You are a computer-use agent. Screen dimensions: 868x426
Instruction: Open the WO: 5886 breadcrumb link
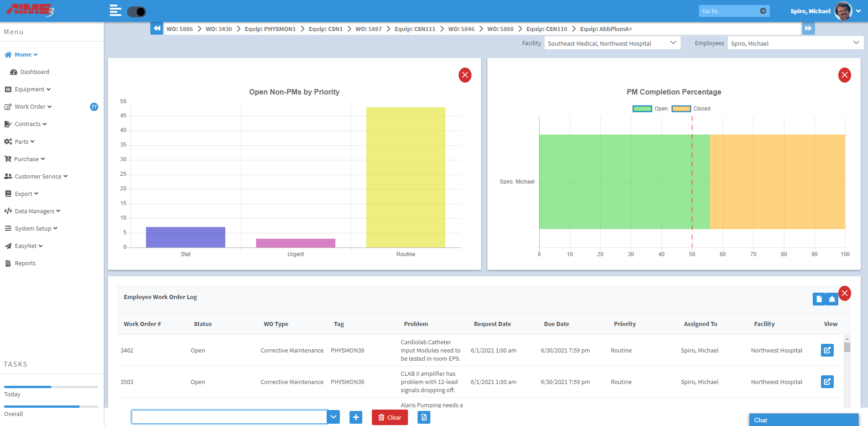point(180,28)
